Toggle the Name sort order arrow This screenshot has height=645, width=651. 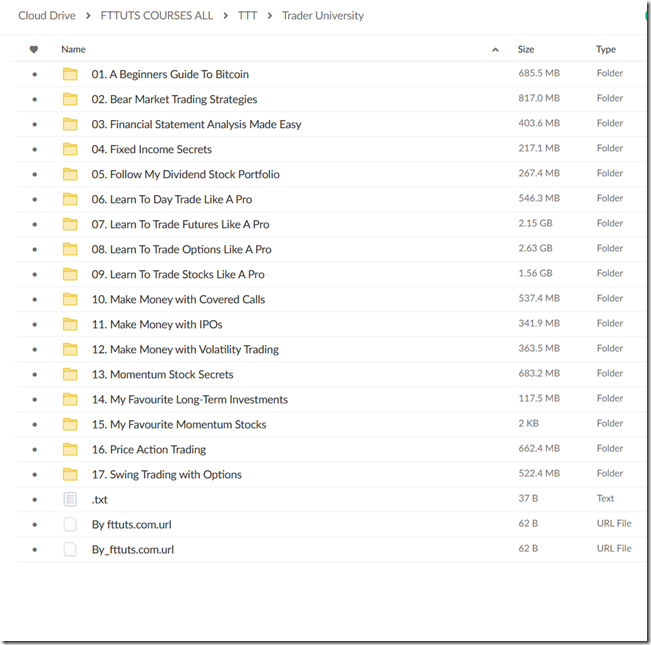click(x=495, y=50)
